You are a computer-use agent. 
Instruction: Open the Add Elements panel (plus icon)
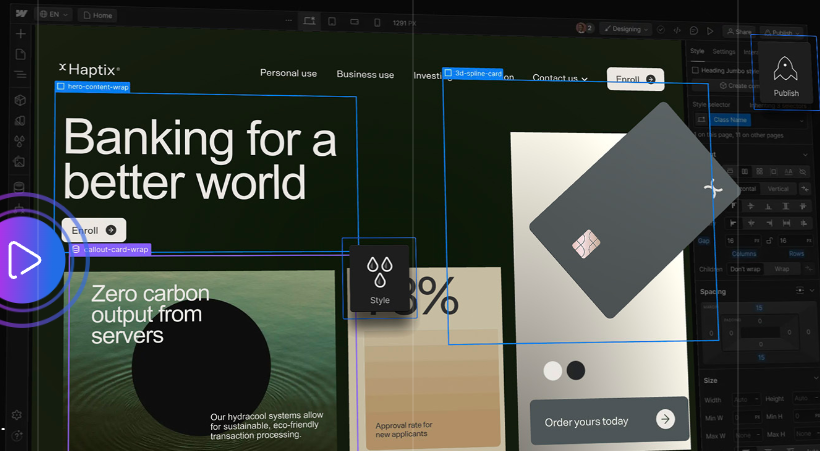coord(20,34)
